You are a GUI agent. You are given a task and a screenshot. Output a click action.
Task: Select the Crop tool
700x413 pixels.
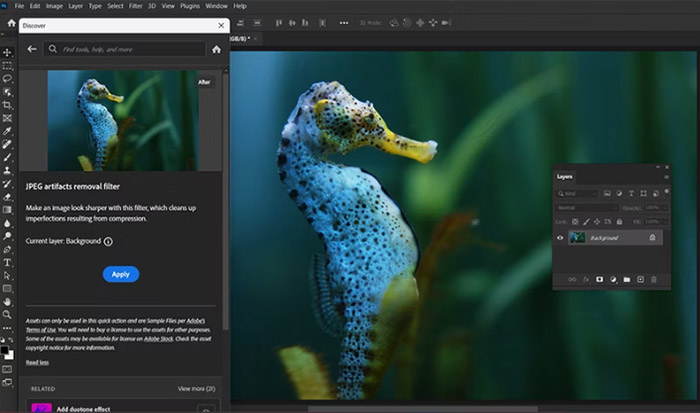click(7, 105)
